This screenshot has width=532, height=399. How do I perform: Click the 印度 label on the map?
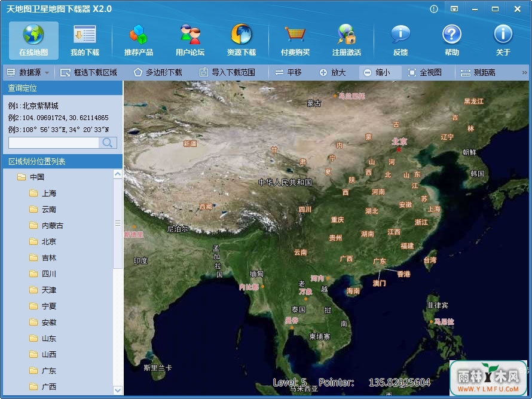coord(140,260)
